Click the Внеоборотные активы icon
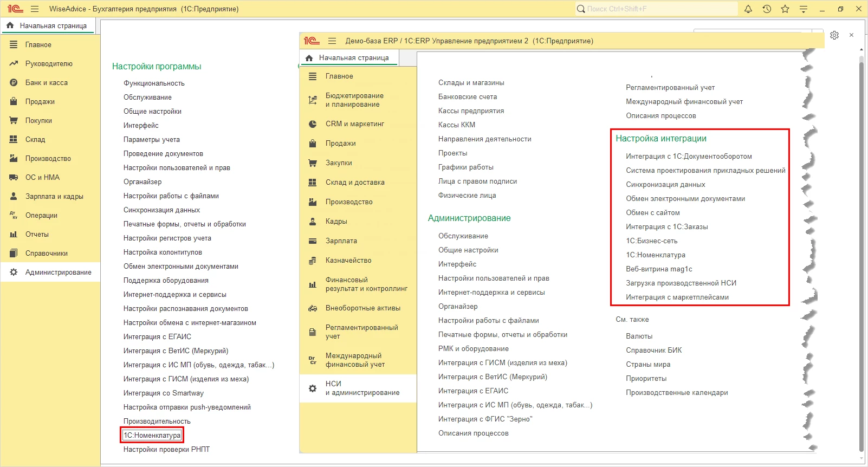Image resolution: width=868 pixels, height=467 pixels. (313, 308)
